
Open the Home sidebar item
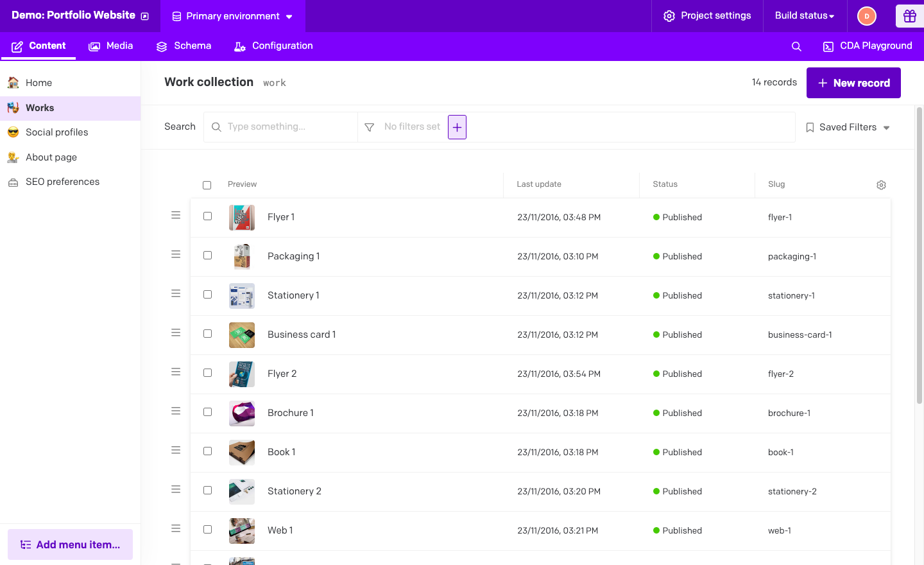click(x=70, y=83)
